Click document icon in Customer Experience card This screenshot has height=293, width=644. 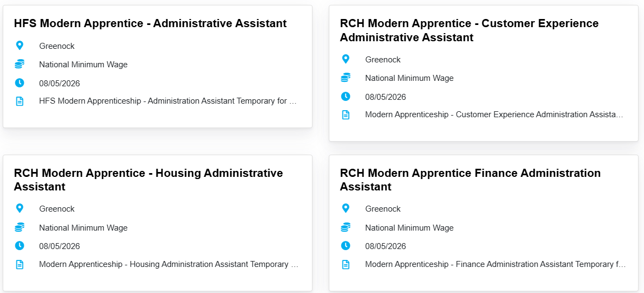point(346,115)
